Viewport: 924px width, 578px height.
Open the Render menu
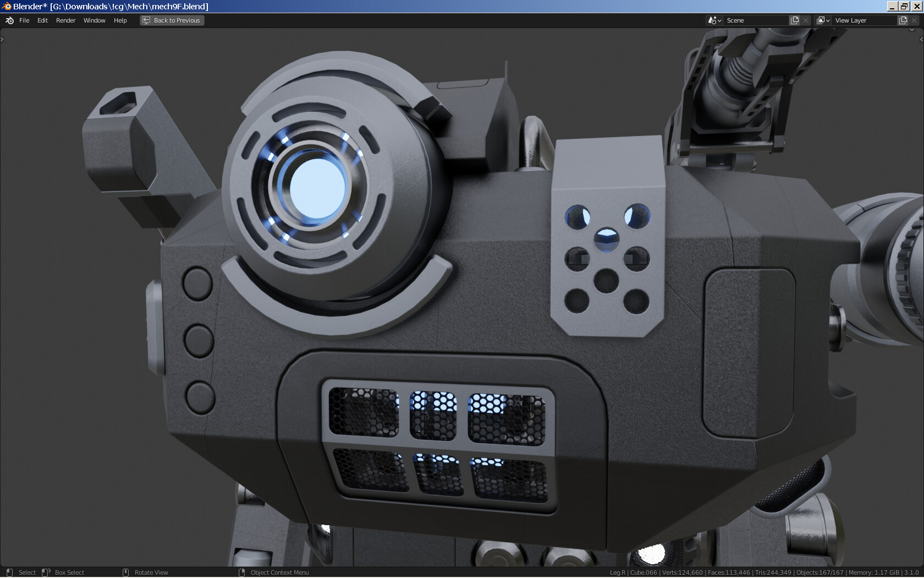[65, 20]
